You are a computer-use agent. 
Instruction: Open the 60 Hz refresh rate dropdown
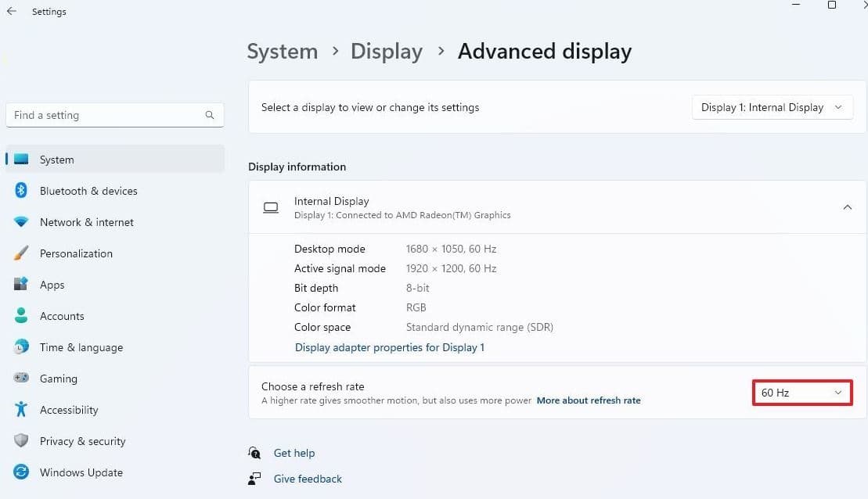click(801, 393)
